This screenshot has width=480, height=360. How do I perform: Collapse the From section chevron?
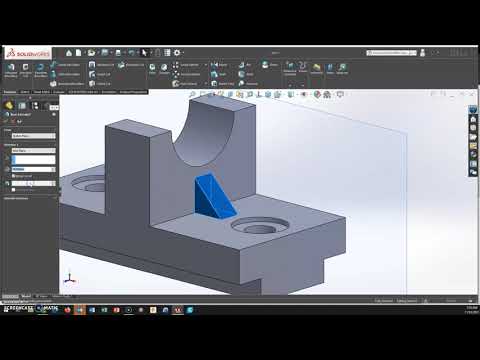54,130
